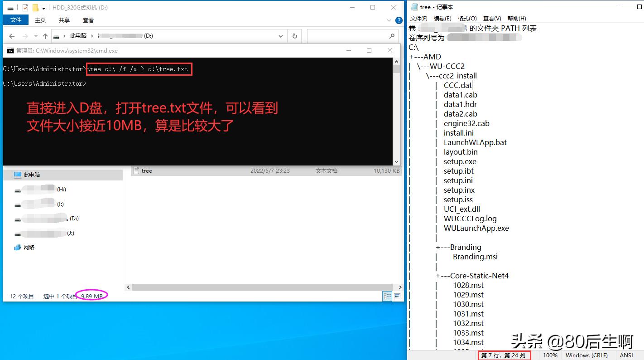Expand recent locations dropdown beside navigation arrows
This screenshot has width=644, height=360.
(35, 36)
